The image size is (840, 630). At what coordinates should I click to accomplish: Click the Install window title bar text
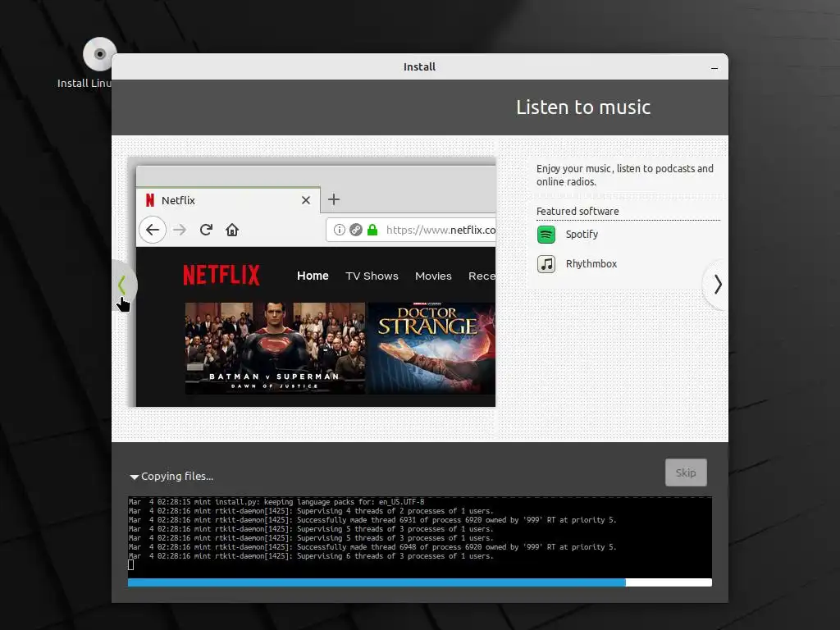(x=419, y=67)
